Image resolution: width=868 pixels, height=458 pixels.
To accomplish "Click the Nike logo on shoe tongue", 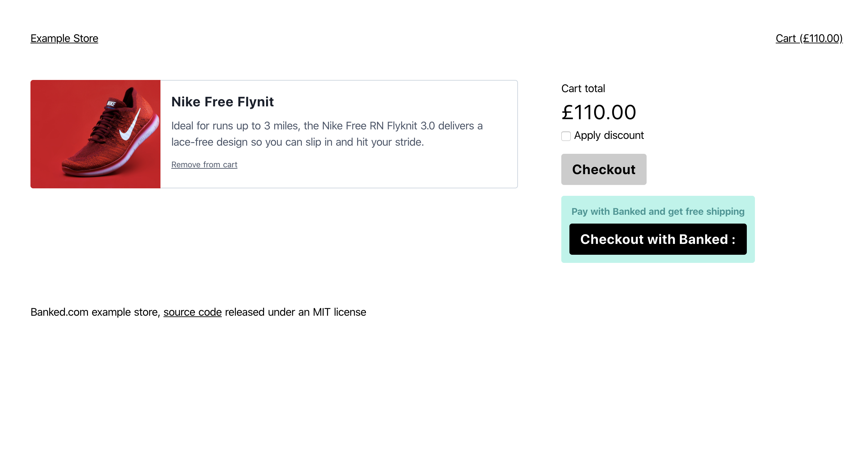I will click(111, 103).
